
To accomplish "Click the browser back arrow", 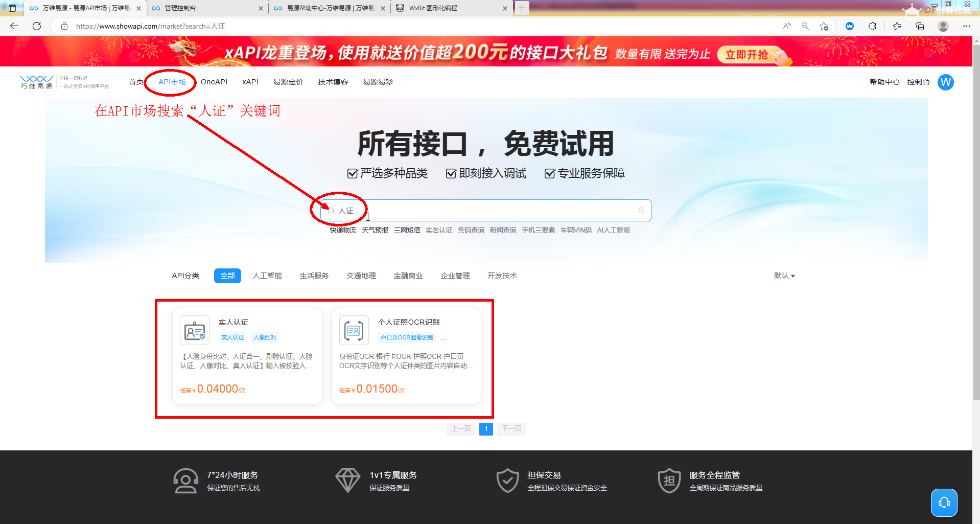I will [14, 26].
